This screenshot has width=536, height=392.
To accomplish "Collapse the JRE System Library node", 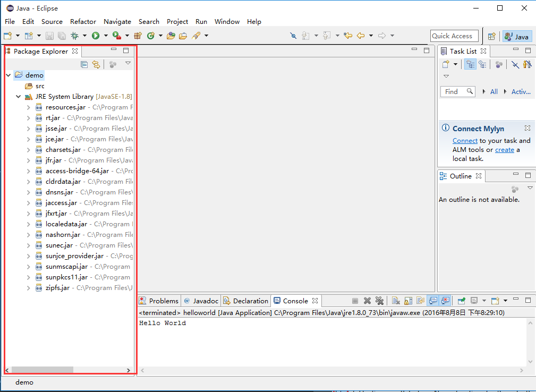I will 19,97.
